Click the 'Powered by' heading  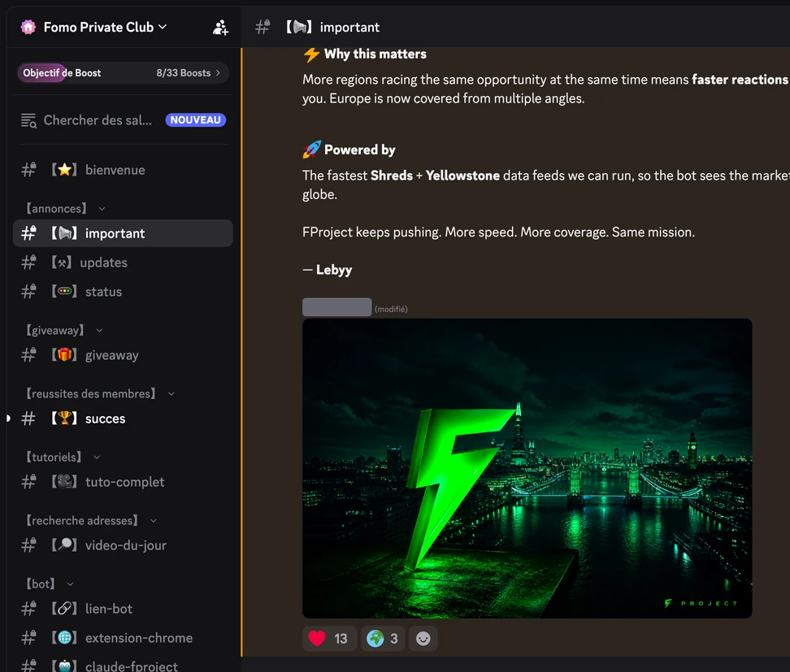360,150
